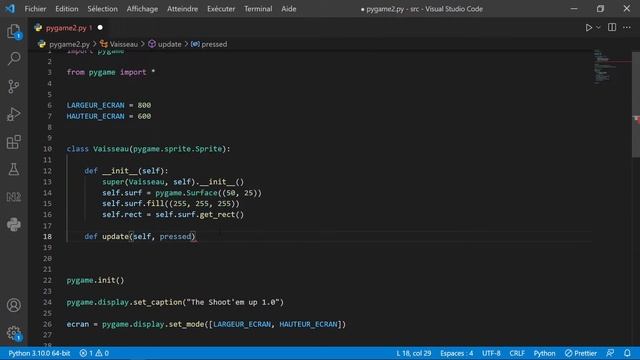Open the notifications bell in status bar
640x360 pixels.
(x=627, y=353)
